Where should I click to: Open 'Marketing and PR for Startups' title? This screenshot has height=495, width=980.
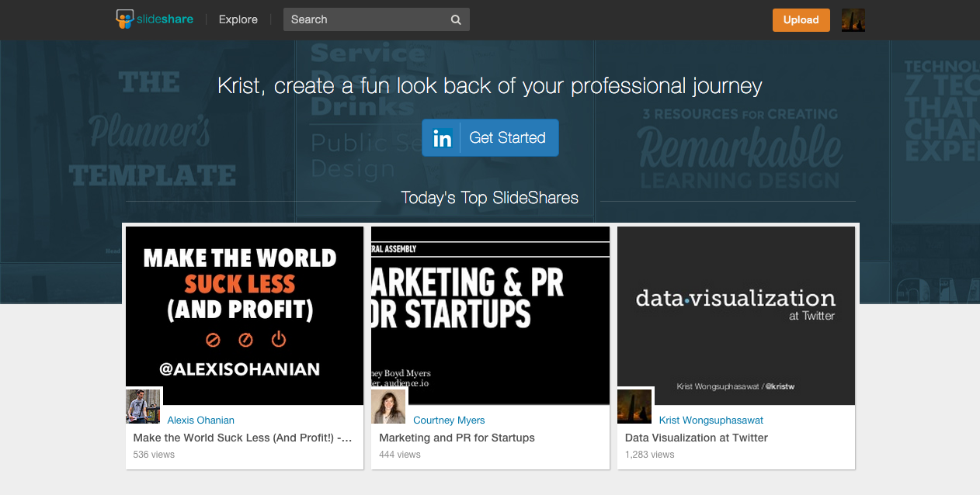point(457,438)
